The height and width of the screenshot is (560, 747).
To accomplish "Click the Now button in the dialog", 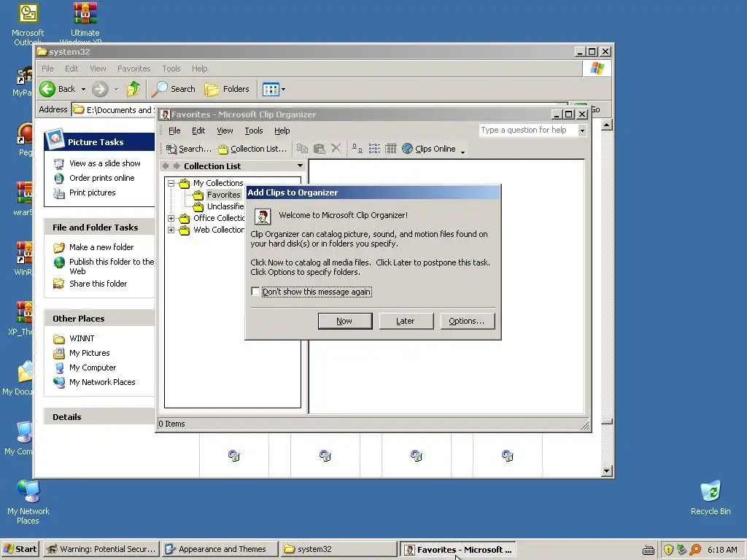I will point(345,321).
